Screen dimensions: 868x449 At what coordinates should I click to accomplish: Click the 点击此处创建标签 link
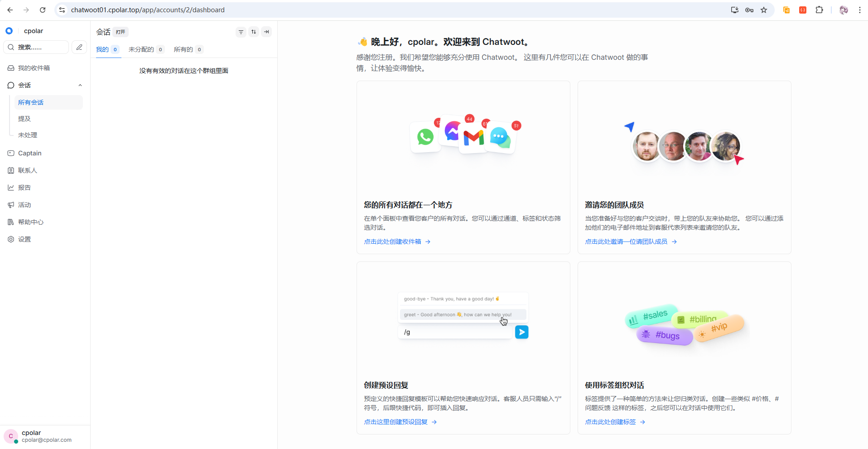(x=610, y=422)
